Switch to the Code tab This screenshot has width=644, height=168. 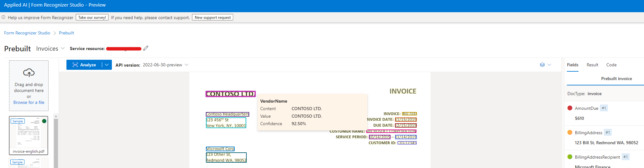(x=611, y=65)
